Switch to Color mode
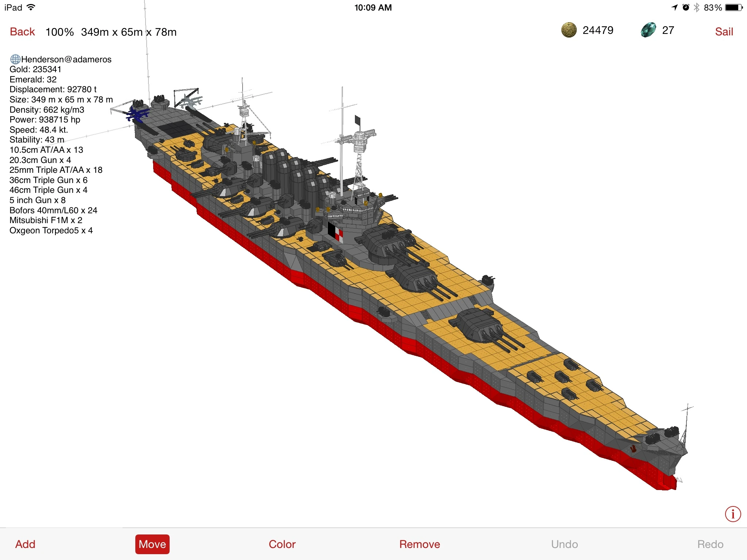Image resolution: width=747 pixels, height=560 pixels. tap(282, 544)
